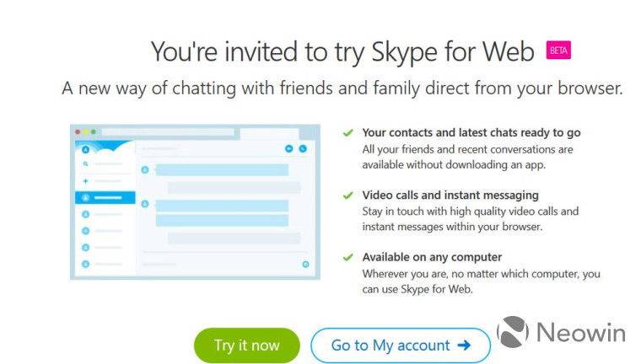
Task: Click the search icon in illustration sidebar
Action: [x=85, y=163]
